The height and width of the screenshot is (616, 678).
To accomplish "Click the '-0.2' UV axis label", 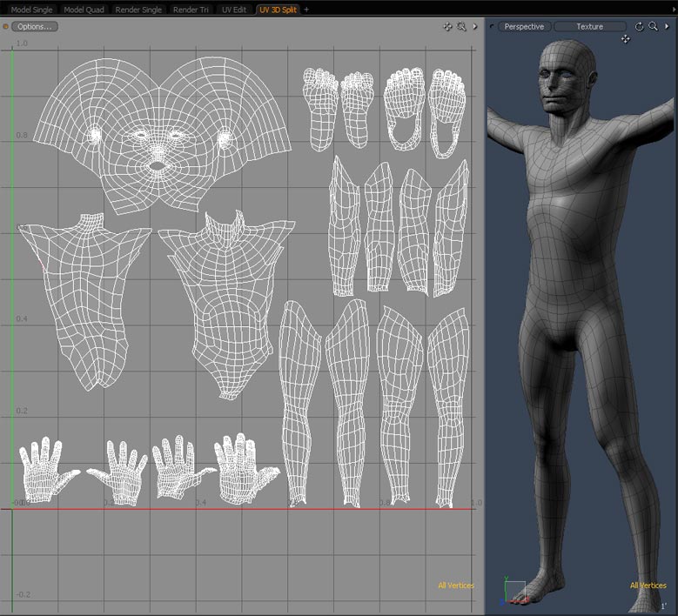I will coord(23,594).
